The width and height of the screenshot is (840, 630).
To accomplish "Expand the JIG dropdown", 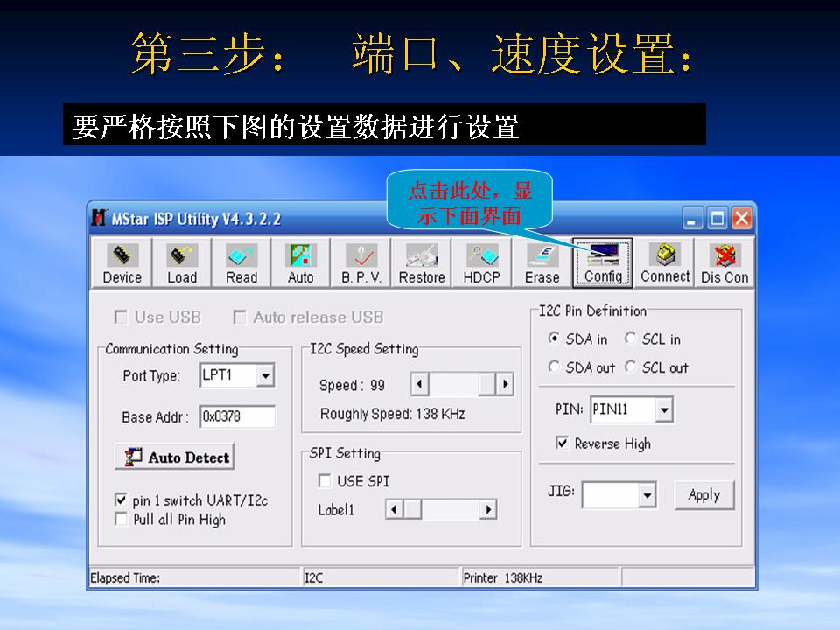I will click(x=647, y=496).
